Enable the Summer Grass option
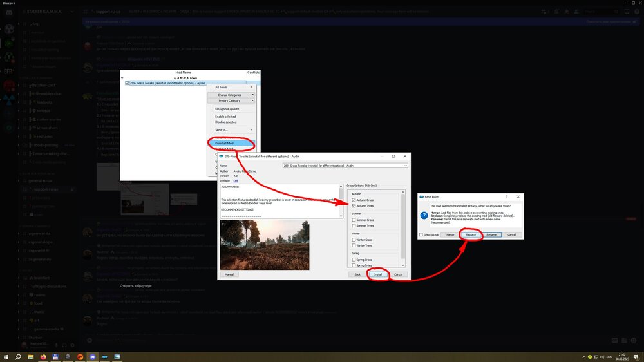The width and height of the screenshot is (644, 362). pyautogui.click(x=354, y=220)
